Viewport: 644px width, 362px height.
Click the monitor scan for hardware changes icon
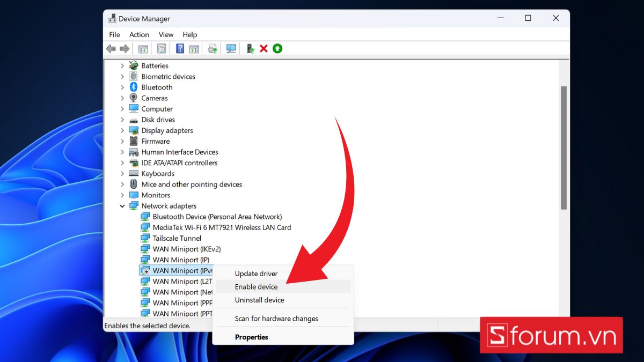pos(231,49)
